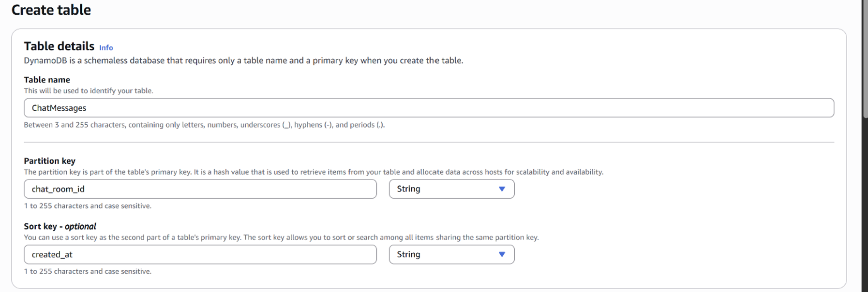
Task: Open the Info link beside Table details
Action: click(106, 47)
